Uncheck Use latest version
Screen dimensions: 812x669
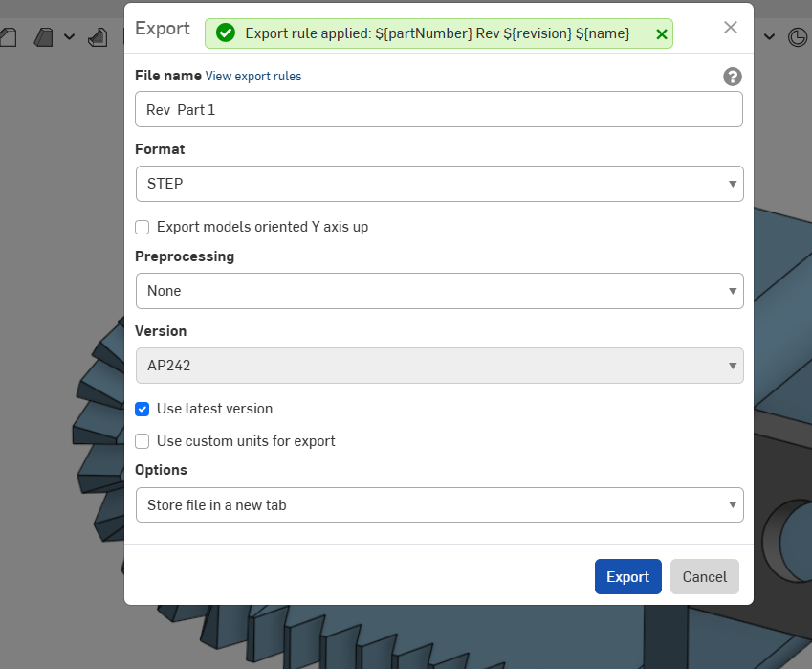pyautogui.click(x=143, y=409)
